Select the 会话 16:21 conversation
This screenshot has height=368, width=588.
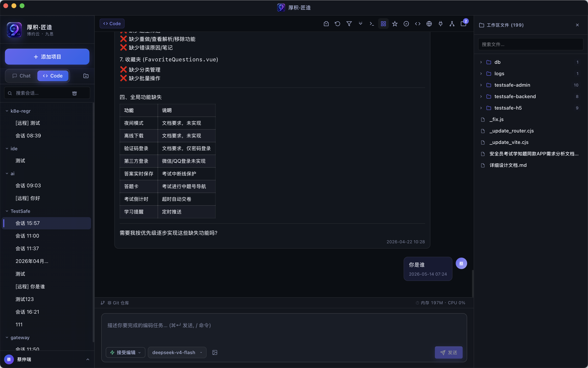(x=47, y=312)
